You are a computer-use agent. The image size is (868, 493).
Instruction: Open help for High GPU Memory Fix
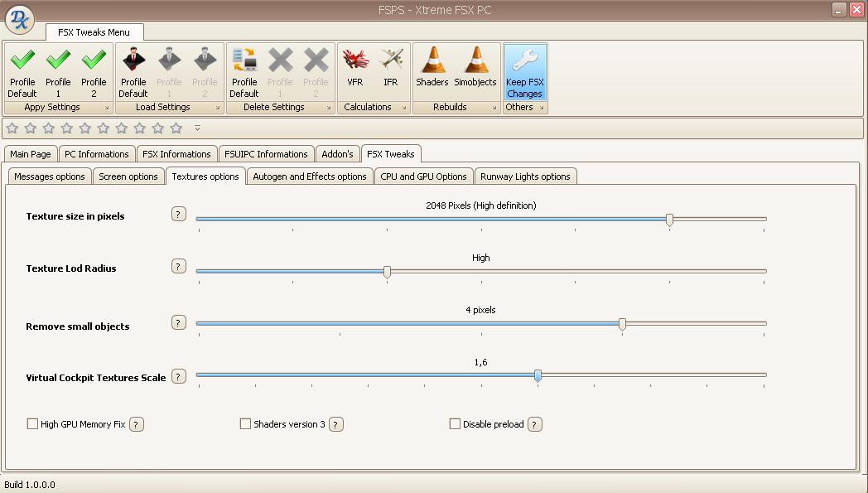point(136,424)
